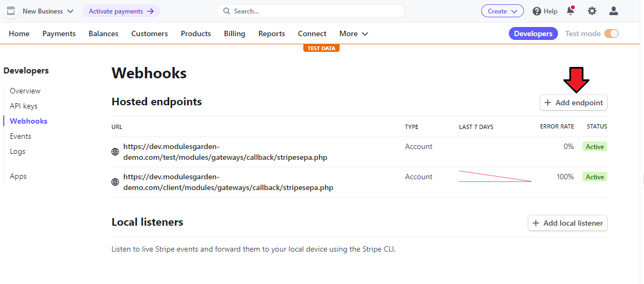Image resolution: width=644 pixels, height=284 pixels.
Task: Toggle the Test mode switch
Action: [x=611, y=33]
